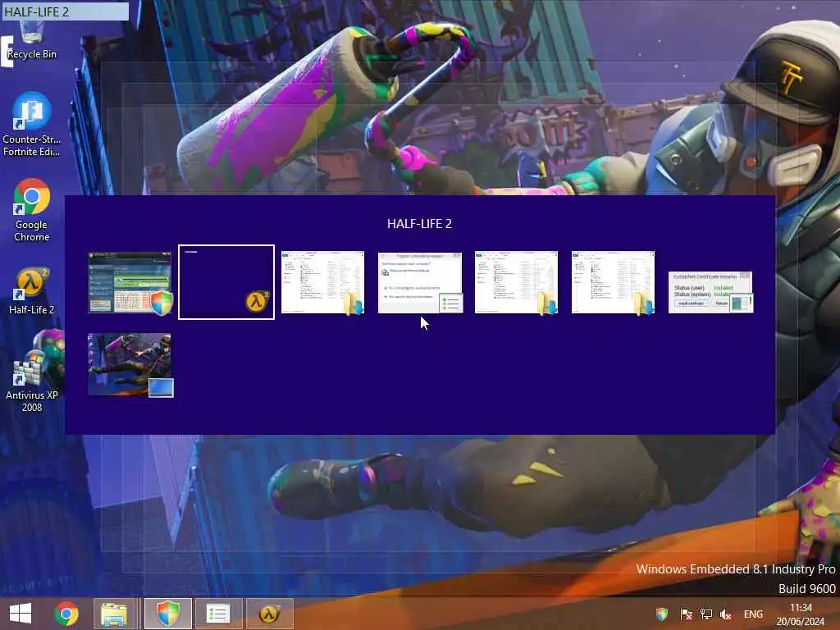Screen dimensions: 840x630
Task: Switch to the highlighted Half-Life 2 window thumbnail
Action: click(x=226, y=282)
